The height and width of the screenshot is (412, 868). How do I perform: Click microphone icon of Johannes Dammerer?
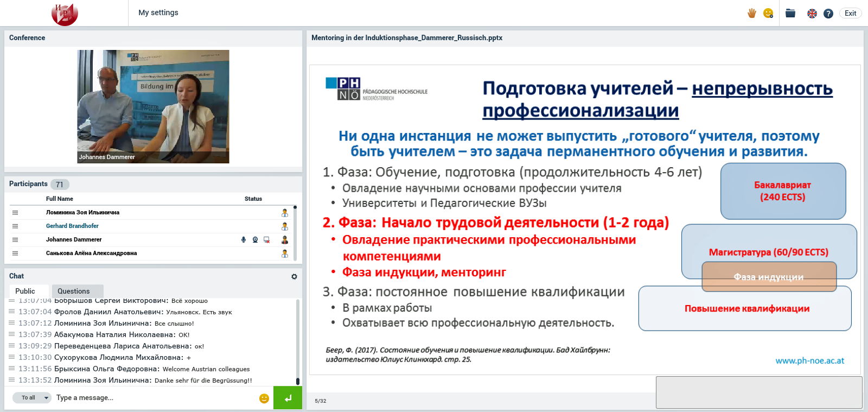pyautogui.click(x=244, y=239)
